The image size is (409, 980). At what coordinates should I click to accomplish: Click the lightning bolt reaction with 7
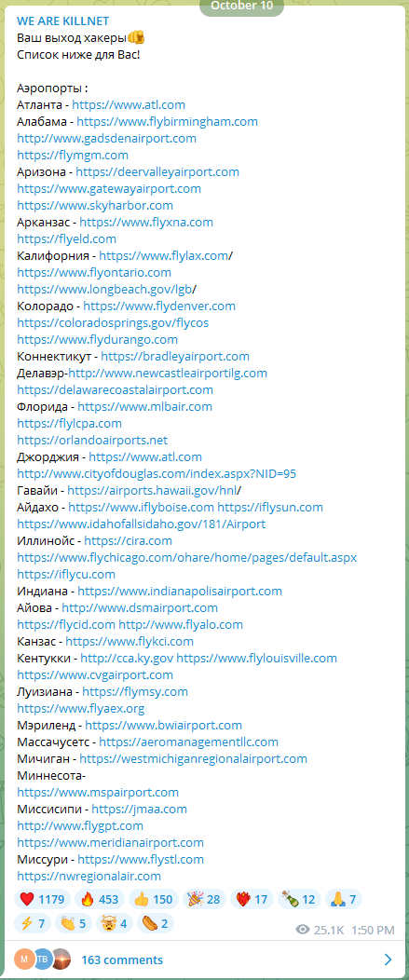coord(32,923)
